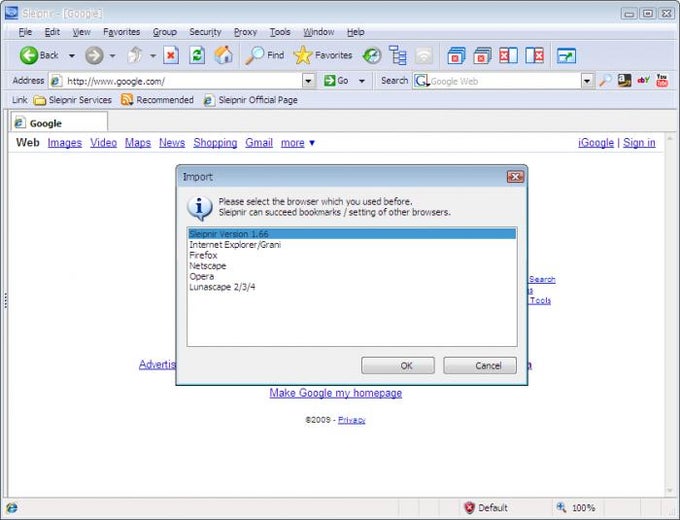
Task: Click the Stop loading page icon
Action: (171, 56)
